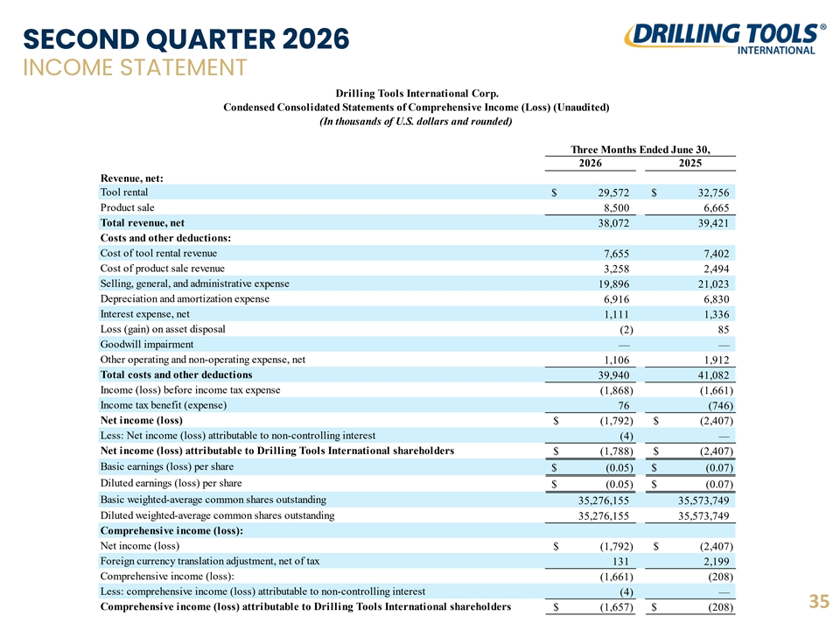Select "Costs and other deductions:" label
The height and width of the screenshot is (630, 840).
pos(165,238)
